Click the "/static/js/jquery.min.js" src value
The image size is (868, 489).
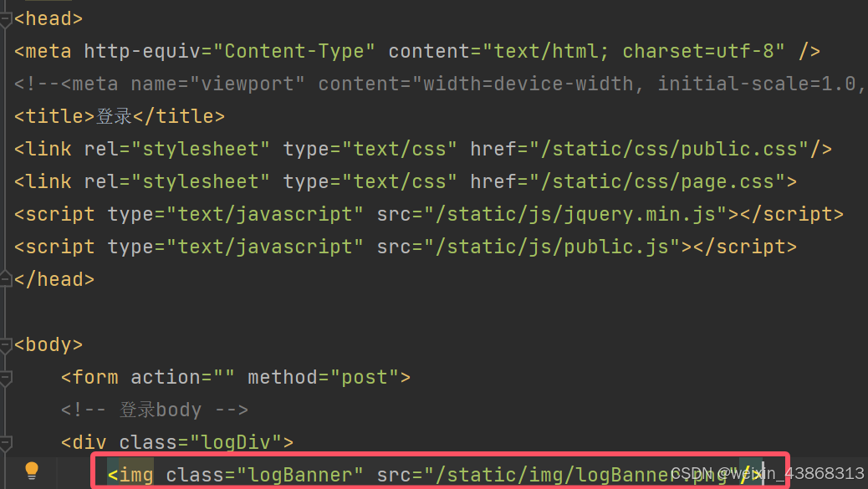[x=575, y=214]
